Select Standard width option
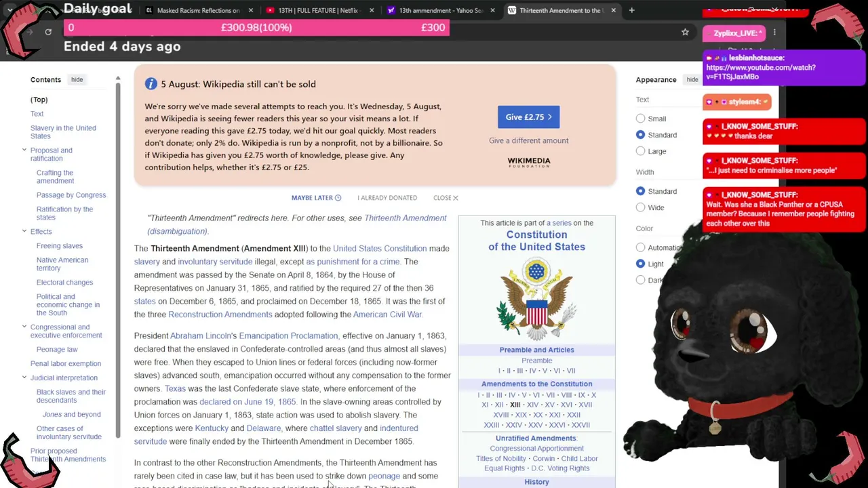868x488 pixels. click(640, 191)
